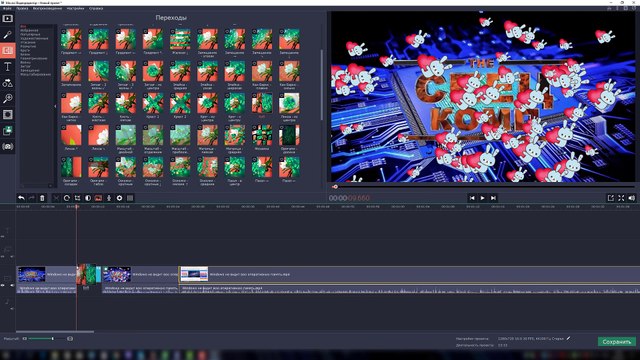The height and width of the screenshot is (360, 640).
Task: Start voice recording with microphone icon
Action: (x=109, y=198)
